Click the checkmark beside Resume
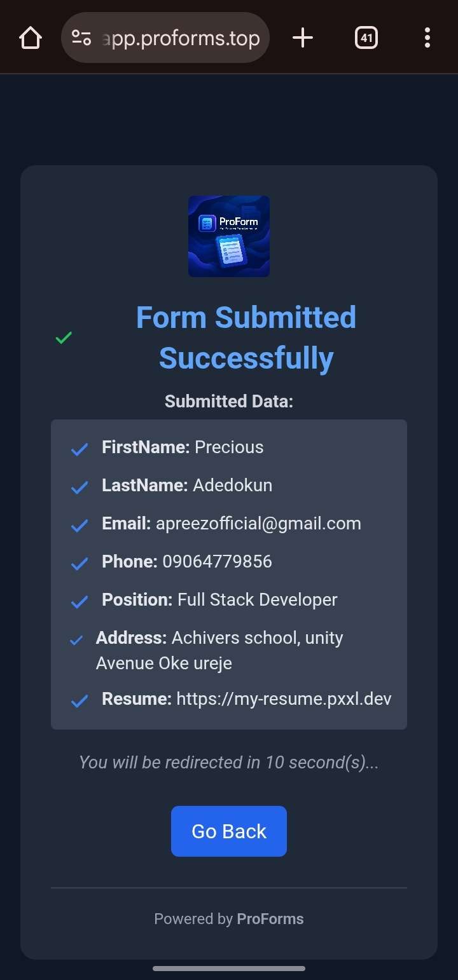This screenshot has height=980, width=458. coord(80,701)
